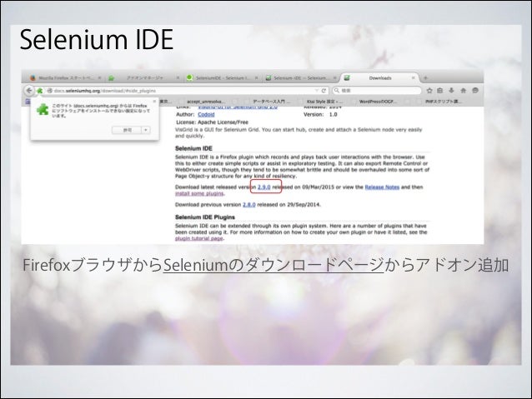This screenshot has height=399, width=532.
Task: Download previous version 2.8.0 link
Action: [249, 205]
